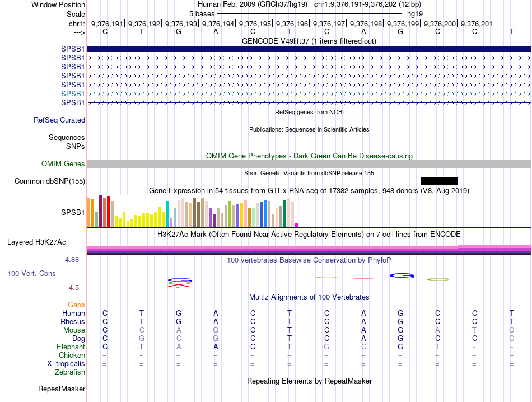The height and width of the screenshot is (402, 532).
Task: Open RefSeq genes from NCBI title
Action: pos(309,112)
